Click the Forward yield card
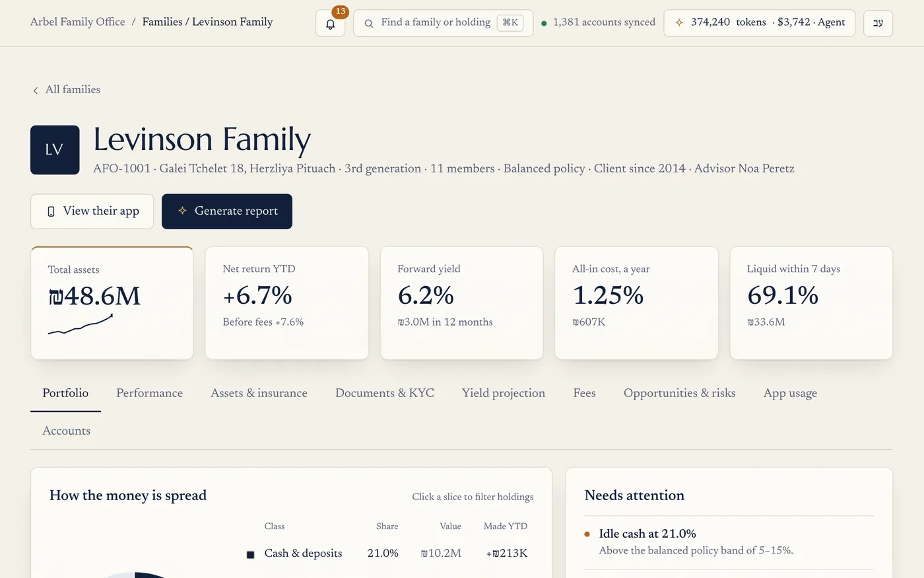924x578 pixels. click(462, 303)
